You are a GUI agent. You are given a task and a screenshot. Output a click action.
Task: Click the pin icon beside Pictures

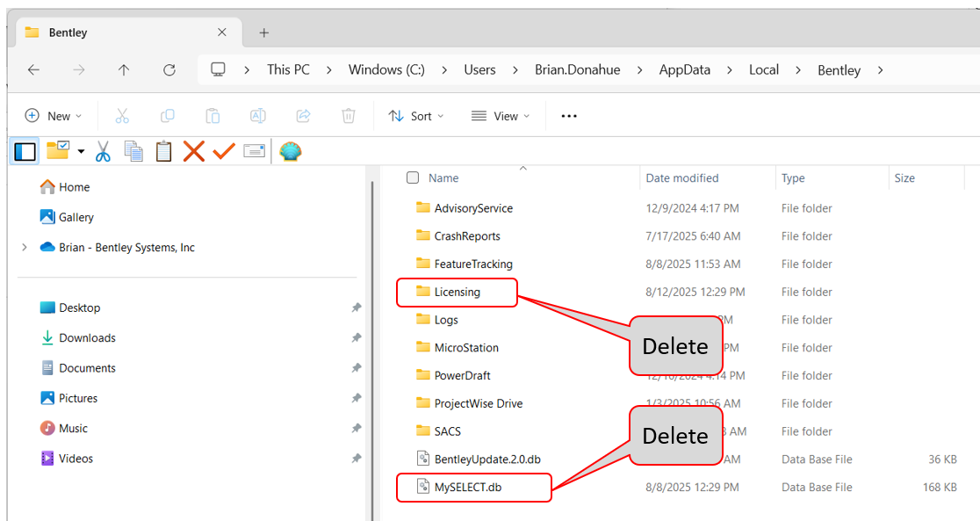click(x=357, y=398)
